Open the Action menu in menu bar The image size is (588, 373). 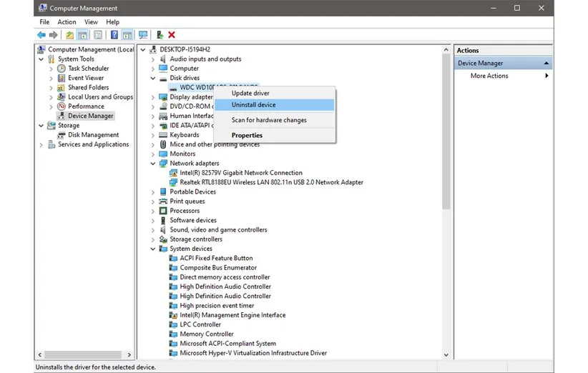pos(67,22)
